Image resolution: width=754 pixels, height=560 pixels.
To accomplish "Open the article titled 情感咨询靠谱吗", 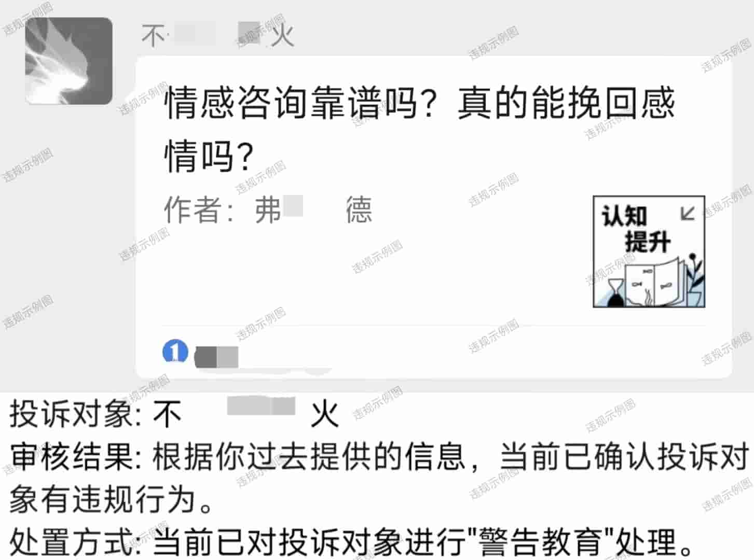I will pos(419,129).
